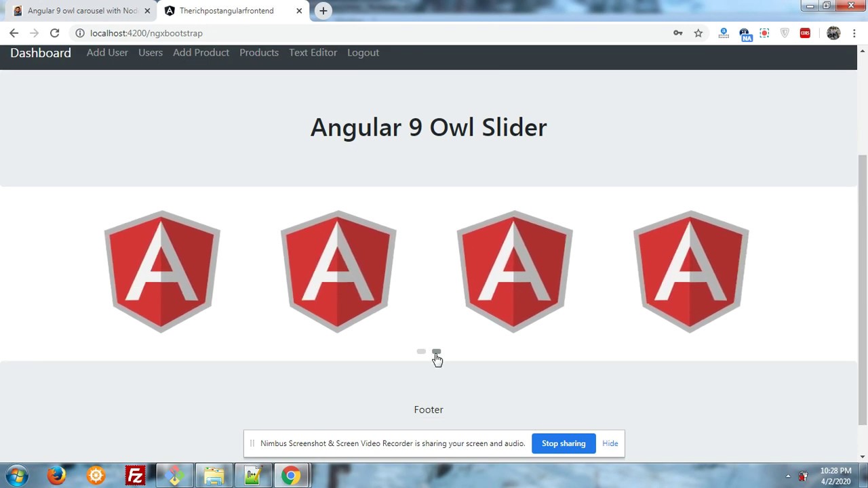Go back to the previous browser page
Screen dimensions: 868x488
(x=14, y=33)
